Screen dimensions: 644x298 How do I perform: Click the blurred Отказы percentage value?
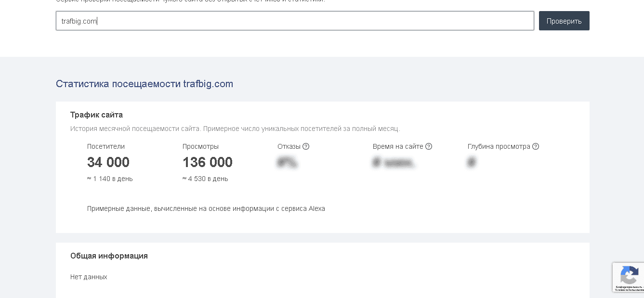click(288, 163)
